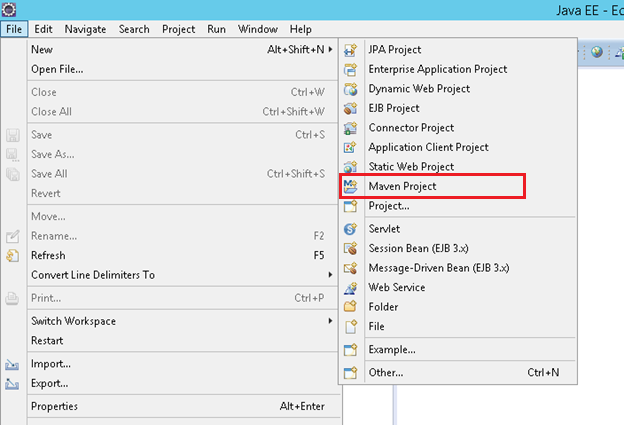Viewport: 624px width, 425px height.
Task: Select Other... in New submenu
Action: (x=385, y=373)
